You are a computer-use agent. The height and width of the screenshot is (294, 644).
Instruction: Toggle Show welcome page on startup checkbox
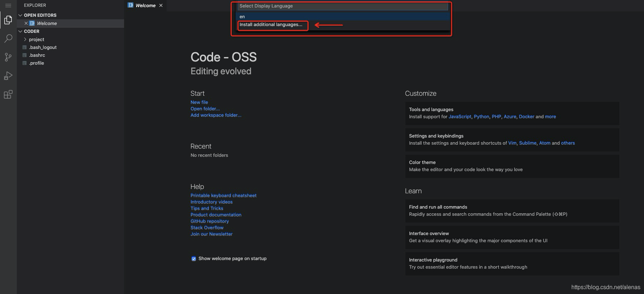tap(193, 259)
